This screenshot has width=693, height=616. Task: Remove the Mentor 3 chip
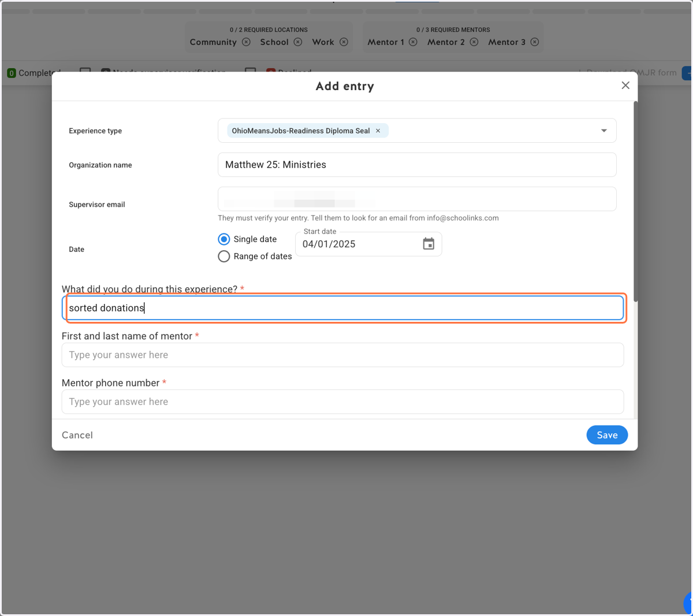point(535,42)
